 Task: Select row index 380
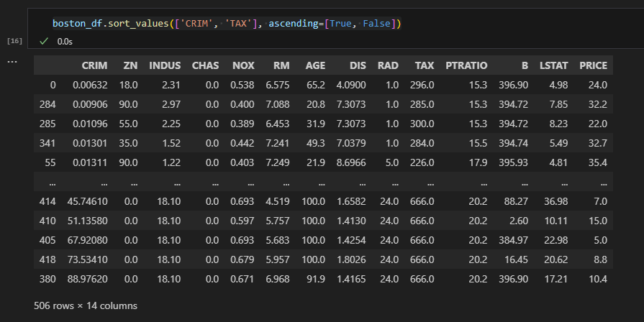pos(47,280)
